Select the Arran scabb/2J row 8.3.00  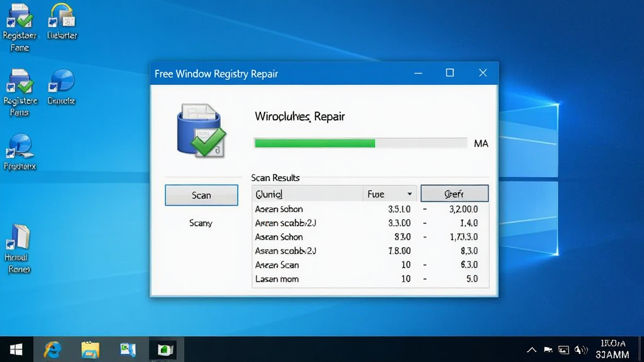370,223
